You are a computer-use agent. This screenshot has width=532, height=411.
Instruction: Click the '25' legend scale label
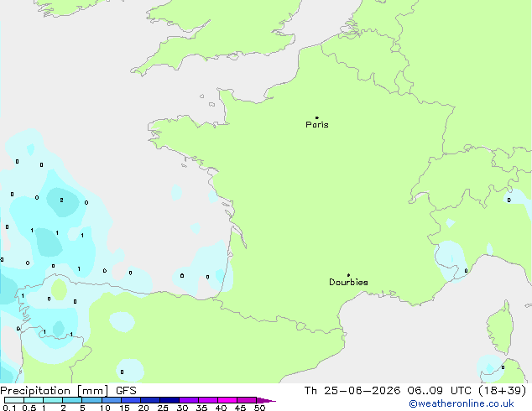click(x=163, y=408)
